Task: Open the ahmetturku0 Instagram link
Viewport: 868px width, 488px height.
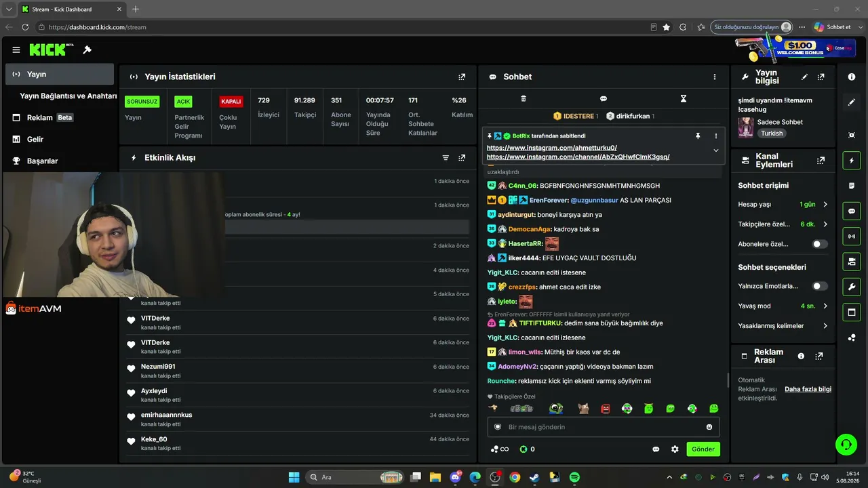Action: click(x=552, y=148)
